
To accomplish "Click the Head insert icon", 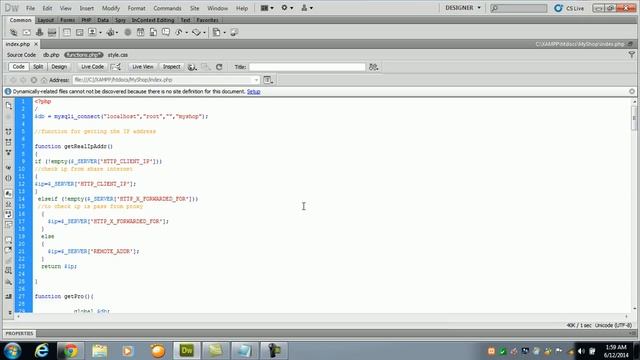I will click(179, 33).
